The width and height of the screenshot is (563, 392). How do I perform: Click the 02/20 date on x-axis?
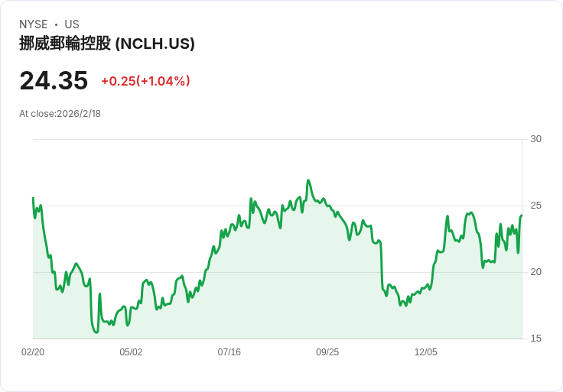[x=33, y=352]
